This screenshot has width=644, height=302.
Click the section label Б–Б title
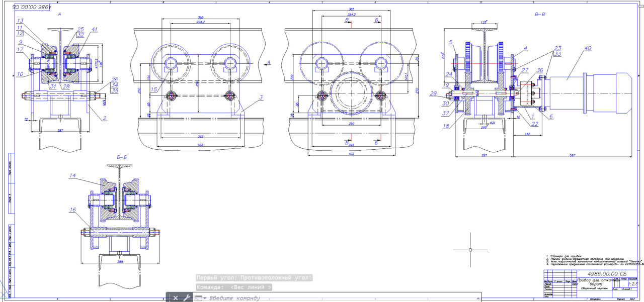[x=121, y=157]
